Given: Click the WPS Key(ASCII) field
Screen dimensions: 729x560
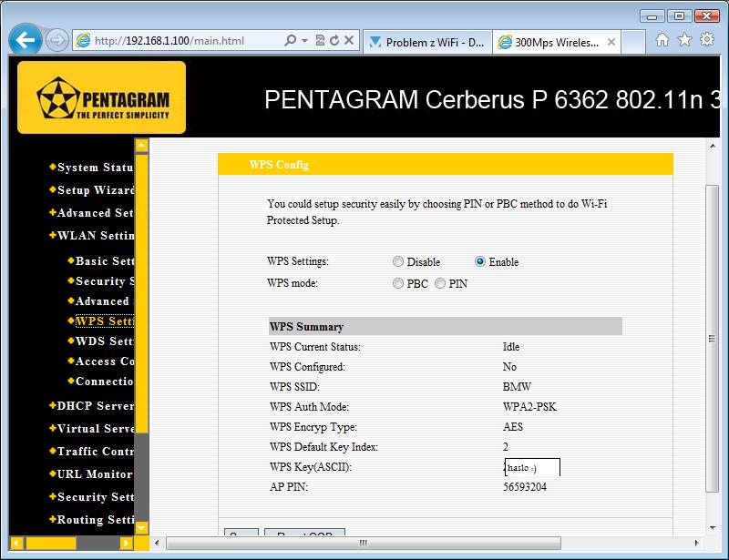Looking at the screenshot, I should coord(532,467).
